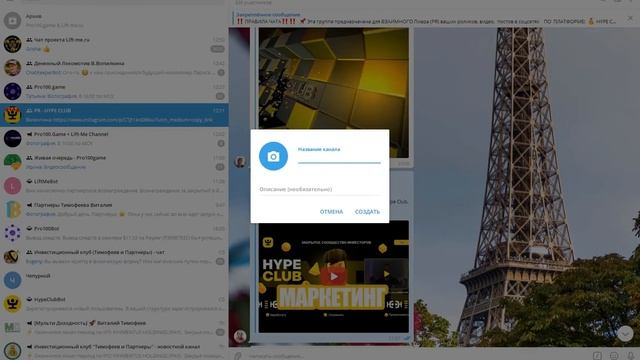Image resolution: width=640 pixels, height=360 pixels.
Task: Open the yellow cubes image message
Action: pos(333,93)
